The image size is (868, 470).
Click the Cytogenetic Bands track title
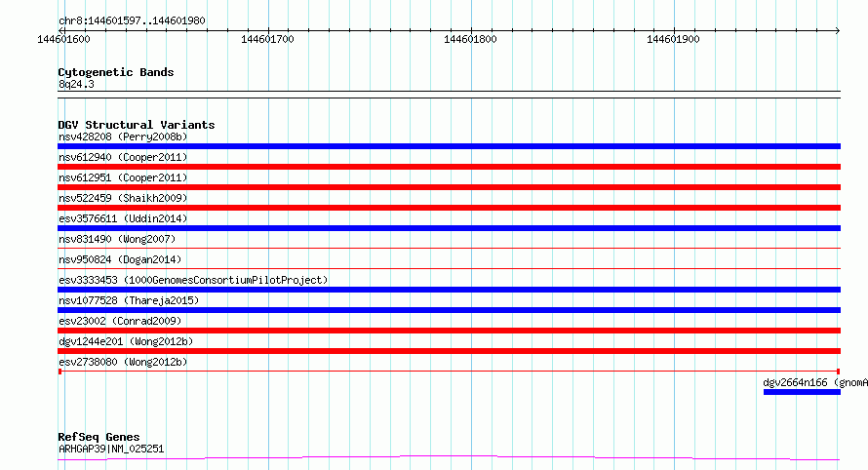tap(116, 72)
